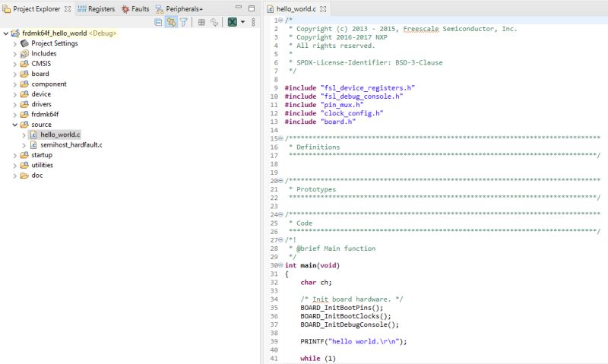Switch to the Peripherals+ tab

[179, 9]
